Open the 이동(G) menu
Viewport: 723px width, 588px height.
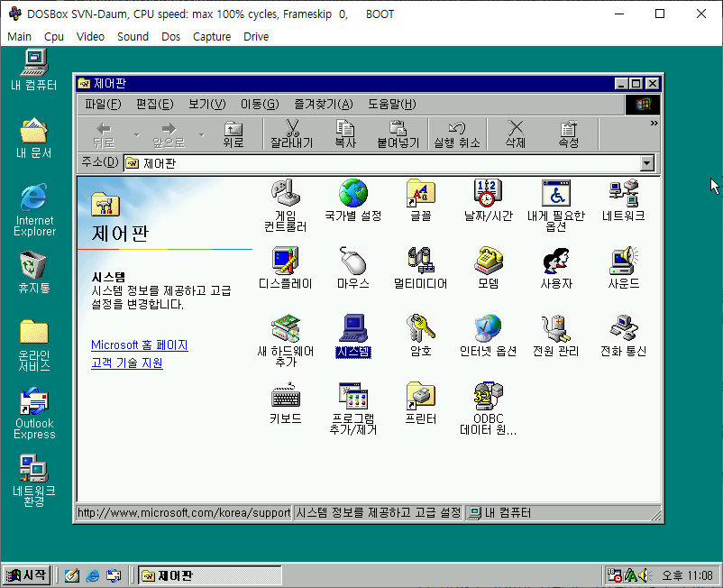click(260, 105)
